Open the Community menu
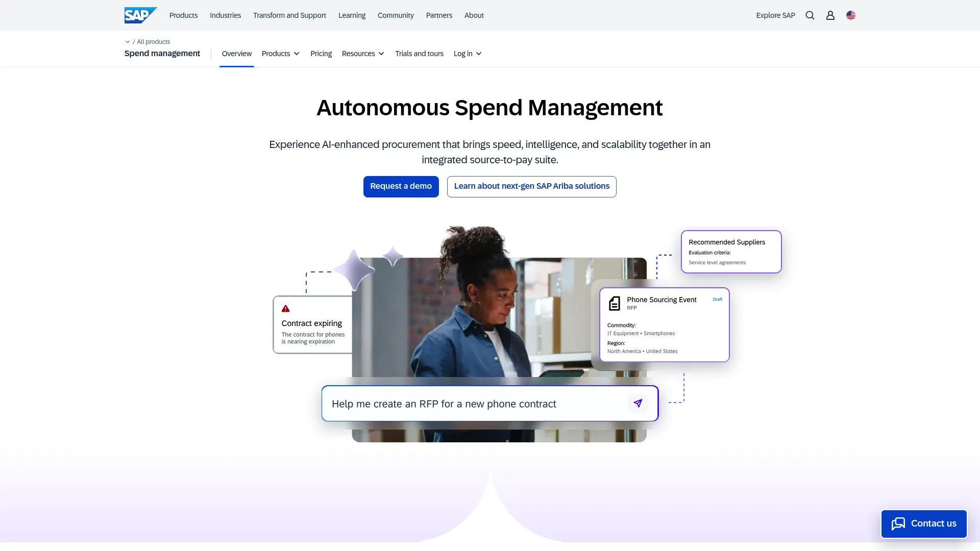This screenshot has height=551, width=980. point(396,15)
